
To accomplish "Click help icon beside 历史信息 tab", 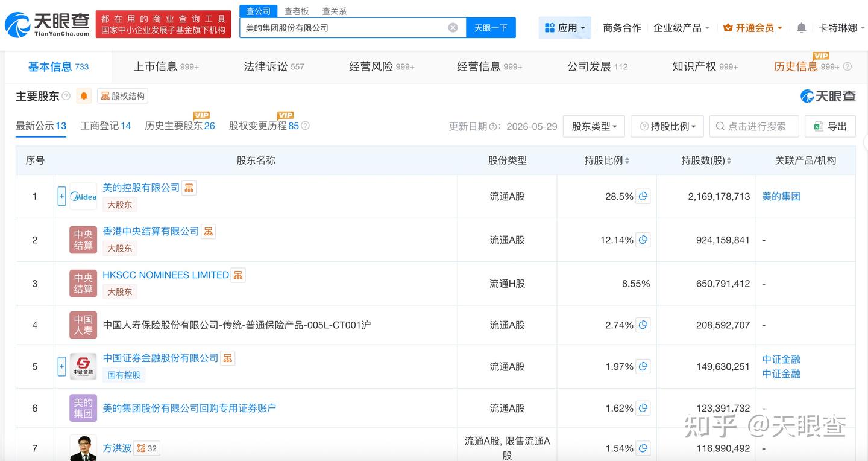I will [x=848, y=66].
